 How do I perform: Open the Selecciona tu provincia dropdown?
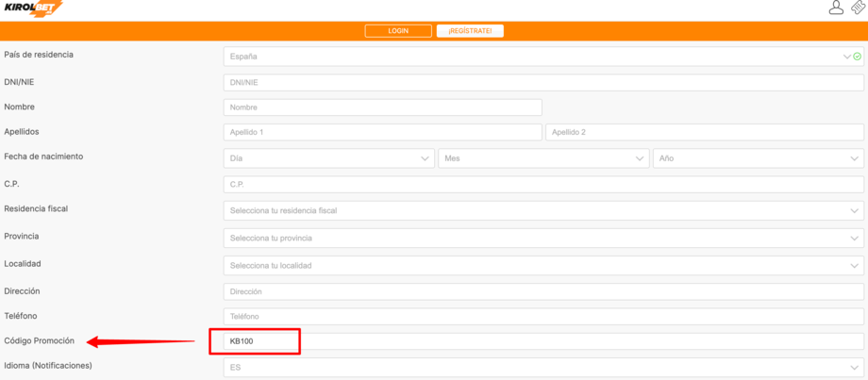[x=543, y=239]
